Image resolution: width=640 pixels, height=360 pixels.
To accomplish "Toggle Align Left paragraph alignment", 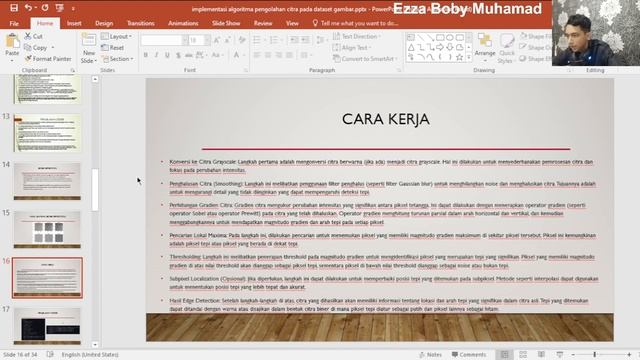I will click(x=257, y=55).
